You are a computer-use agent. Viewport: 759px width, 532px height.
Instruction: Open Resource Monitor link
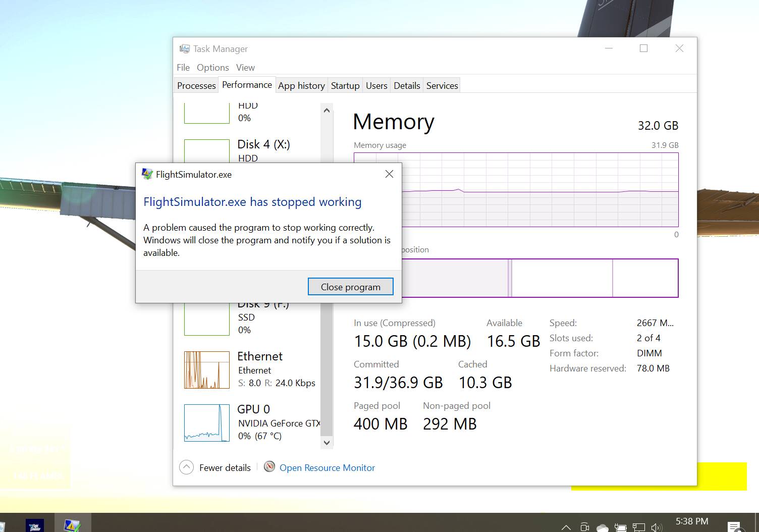tap(327, 468)
